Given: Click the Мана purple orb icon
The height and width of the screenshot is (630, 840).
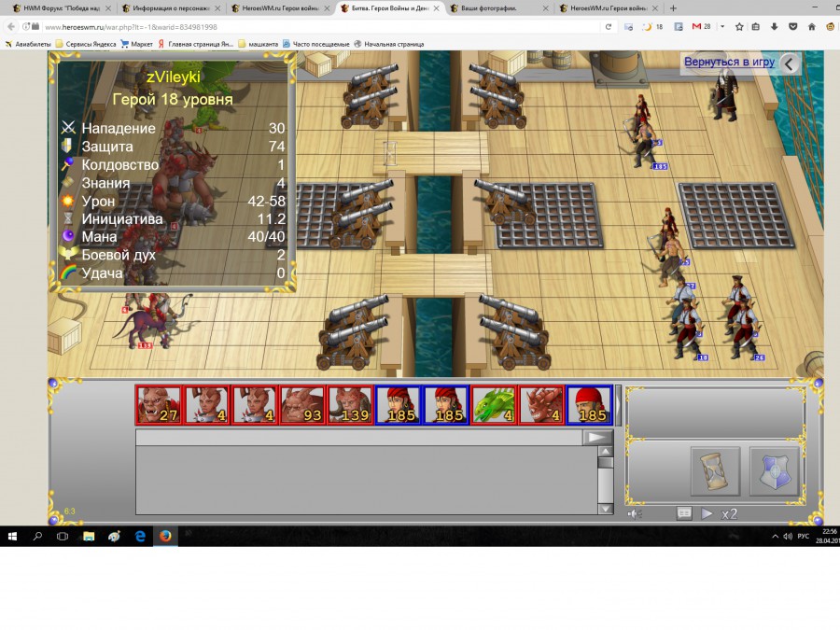Looking at the screenshot, I should point(67,236).
